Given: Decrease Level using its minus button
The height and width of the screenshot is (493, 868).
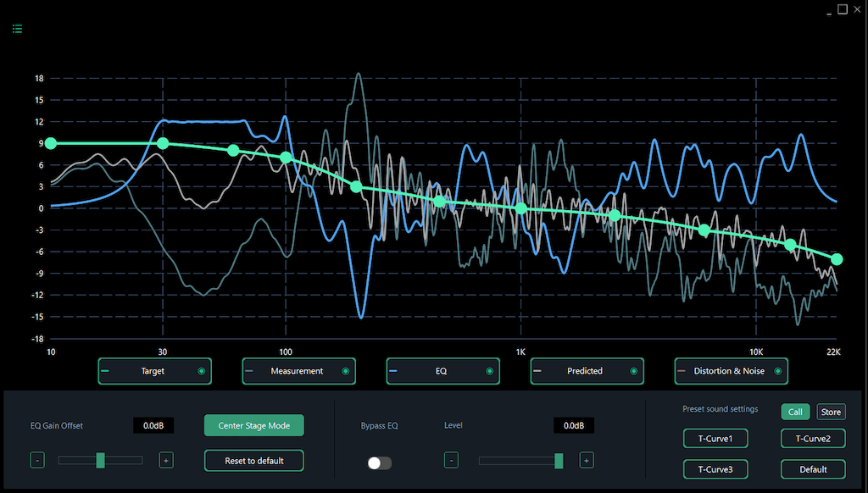Looking at the screenshot, I should click(451, 460).
